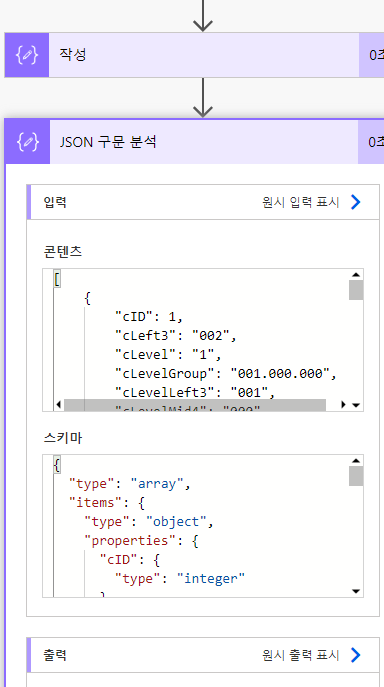This screenshot has height=687, width=384.
Task: Click down arrow of 스키마 scrollbar
Action: tap(356, 591)
